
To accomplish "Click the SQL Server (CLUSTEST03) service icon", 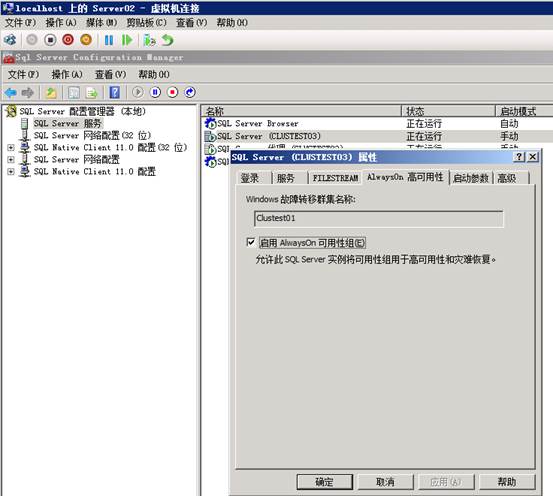I will point(211,136).
